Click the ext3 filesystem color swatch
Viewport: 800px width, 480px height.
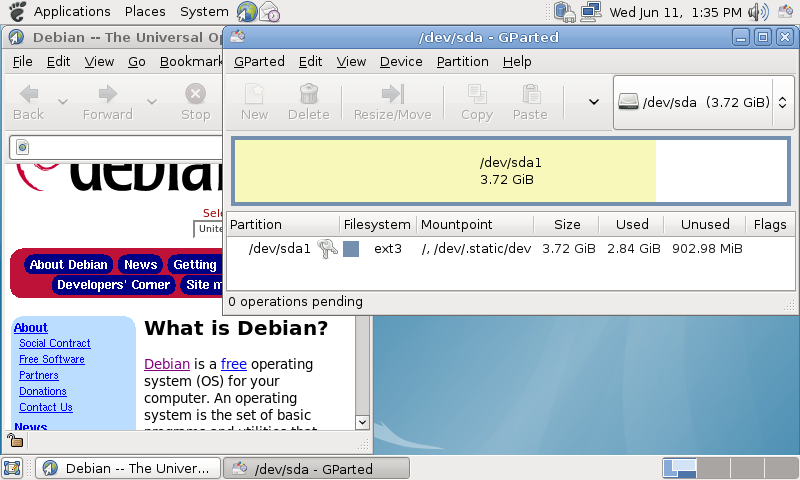pos(351,249)
